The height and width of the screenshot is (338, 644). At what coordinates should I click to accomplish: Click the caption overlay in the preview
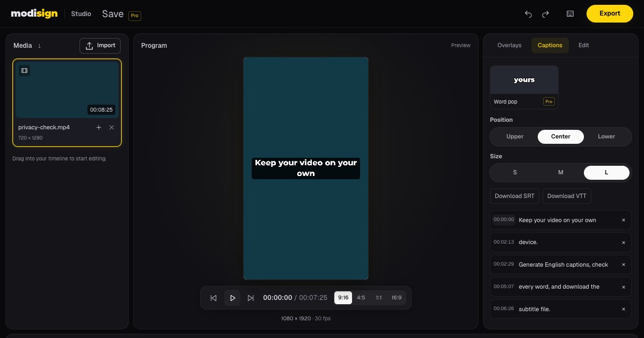(306, 168)
